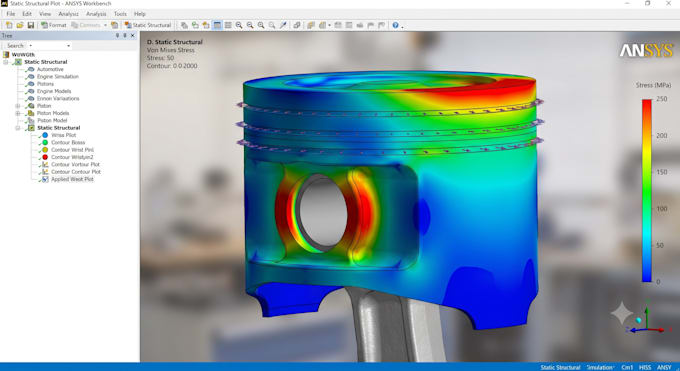Open the View menu
Viewport: 680px width, 371px height.
coord(45,14)
